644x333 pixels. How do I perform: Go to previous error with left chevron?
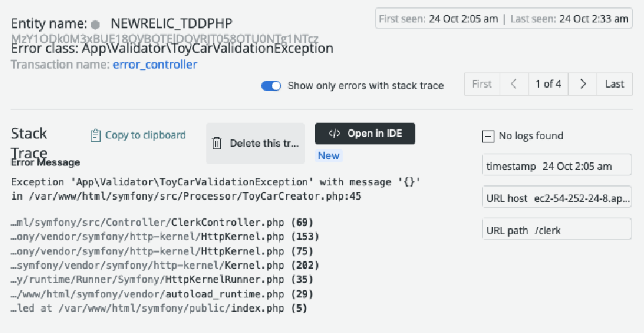pos(513,84)
